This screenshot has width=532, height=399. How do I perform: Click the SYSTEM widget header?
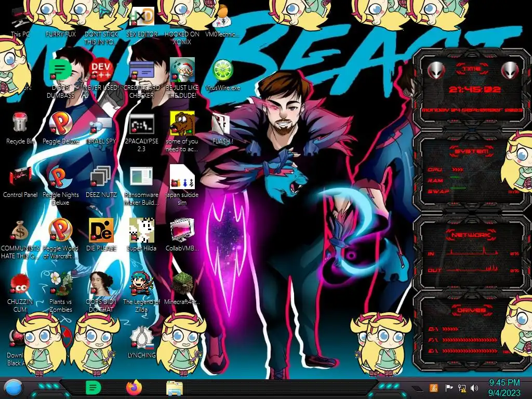[x=472, y=151]
